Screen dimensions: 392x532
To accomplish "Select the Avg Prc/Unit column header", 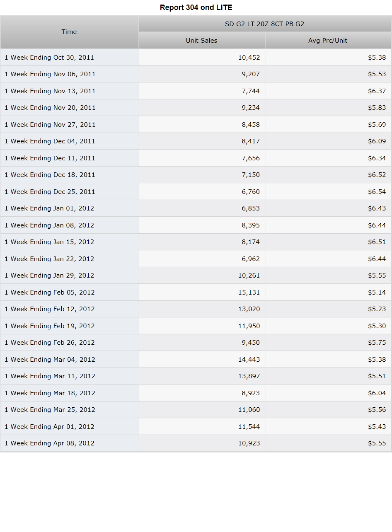I will 328,40.
